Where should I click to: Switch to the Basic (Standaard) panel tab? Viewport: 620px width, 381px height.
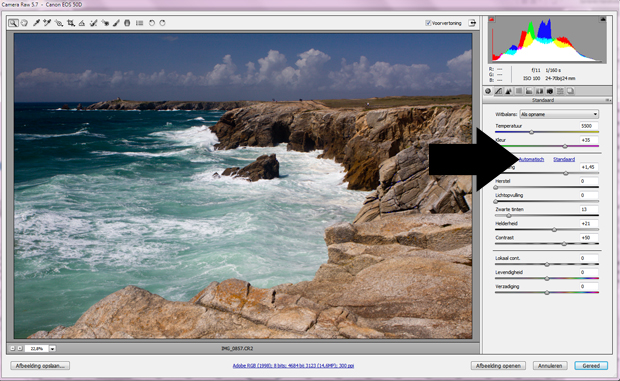coord(488,91)
